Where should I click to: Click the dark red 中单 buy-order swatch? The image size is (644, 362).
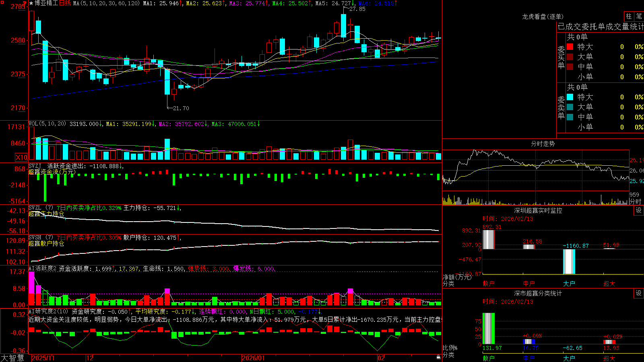(x=570, y=67)
